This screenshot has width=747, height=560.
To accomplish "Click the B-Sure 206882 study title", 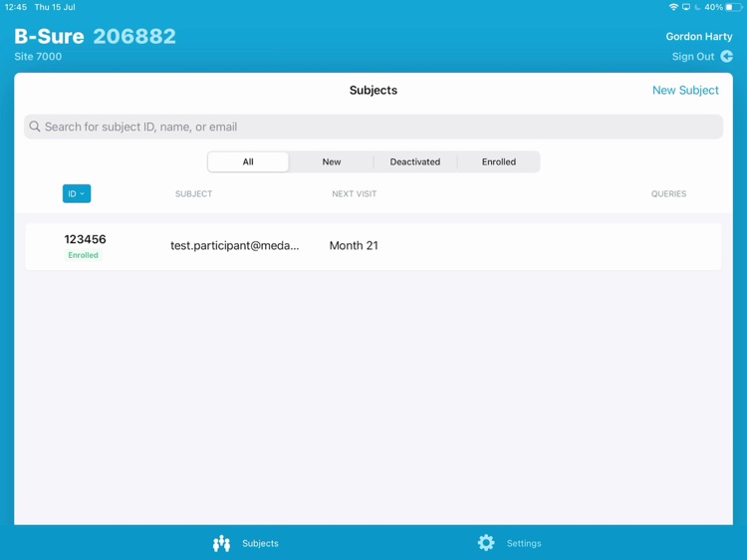I will [96, 36].
